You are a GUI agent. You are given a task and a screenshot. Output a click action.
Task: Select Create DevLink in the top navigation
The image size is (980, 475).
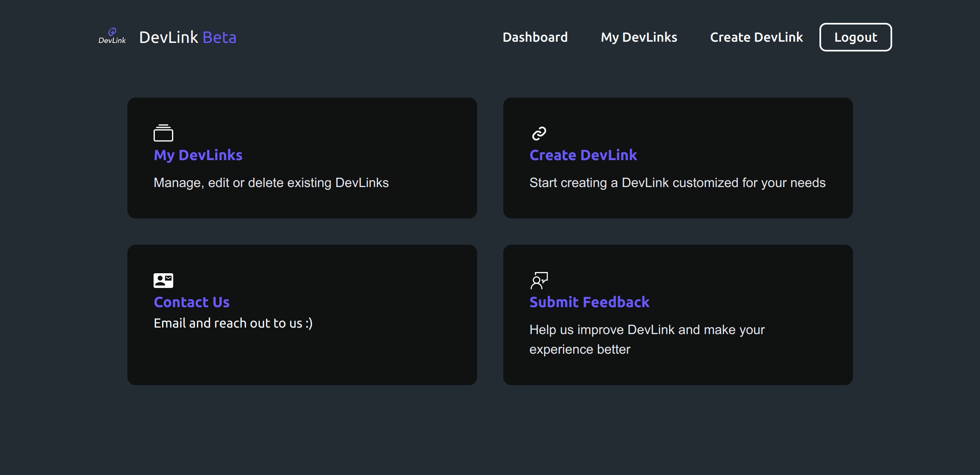[x=756, y=37]
